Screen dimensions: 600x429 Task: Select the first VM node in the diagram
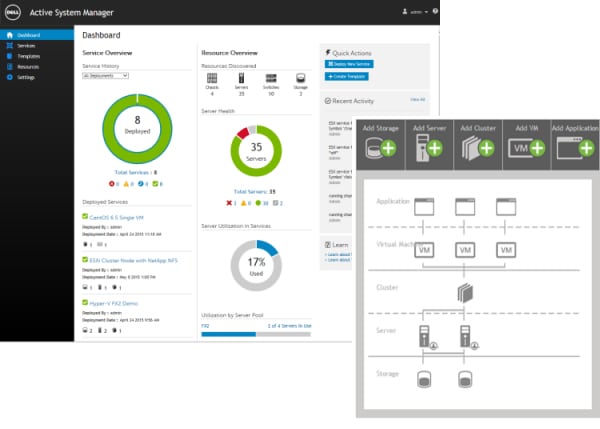(424, 250)
